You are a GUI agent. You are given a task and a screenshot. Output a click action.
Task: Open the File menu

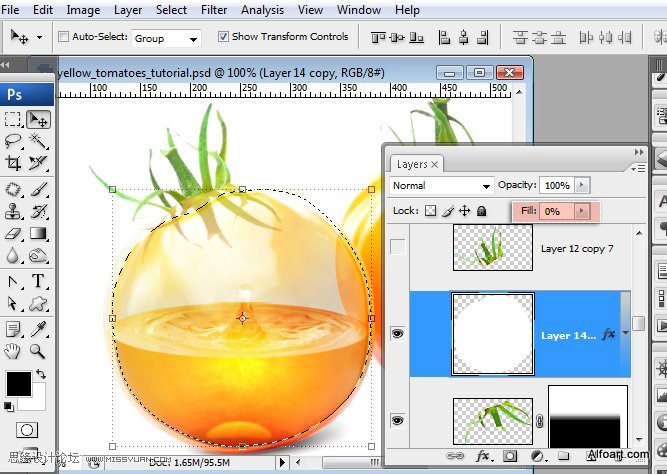pos(10,10)
